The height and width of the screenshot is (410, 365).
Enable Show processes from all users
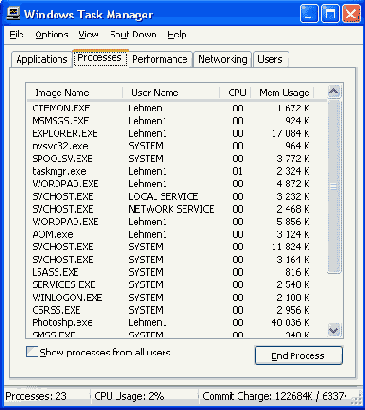coord(32,352)
